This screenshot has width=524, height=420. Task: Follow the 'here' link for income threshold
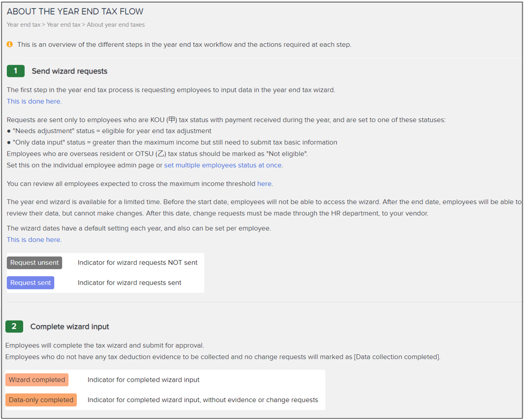pyautogui.click(x=264, y=184)
